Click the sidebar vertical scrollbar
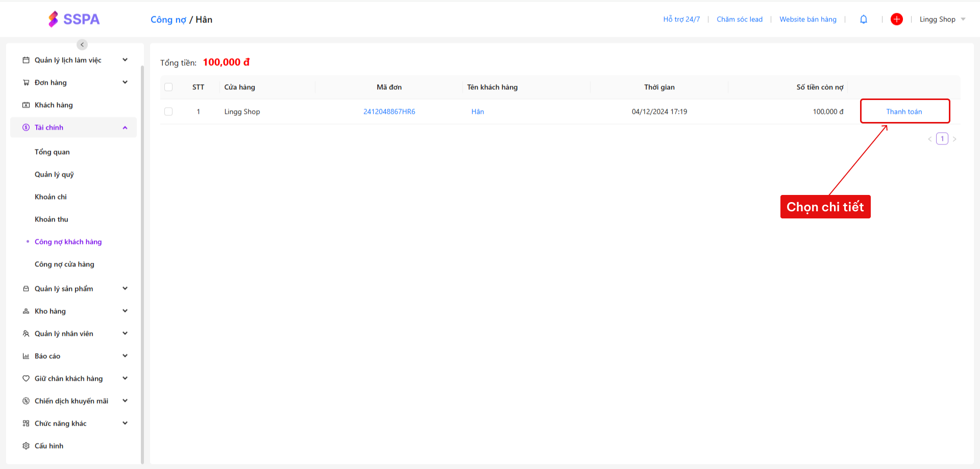Image resolution: width=980 pixels, height=469 pixels. pyautogui.click(x=142, y=264)
